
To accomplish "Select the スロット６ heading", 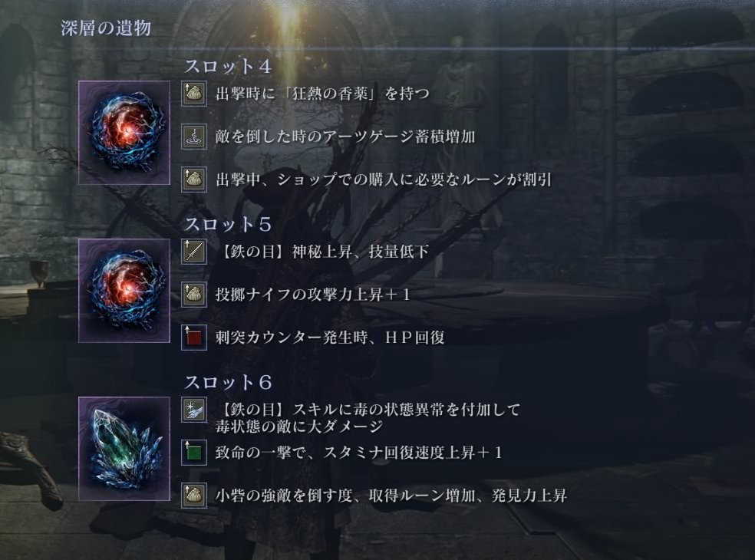I will [x=228, y=382].
